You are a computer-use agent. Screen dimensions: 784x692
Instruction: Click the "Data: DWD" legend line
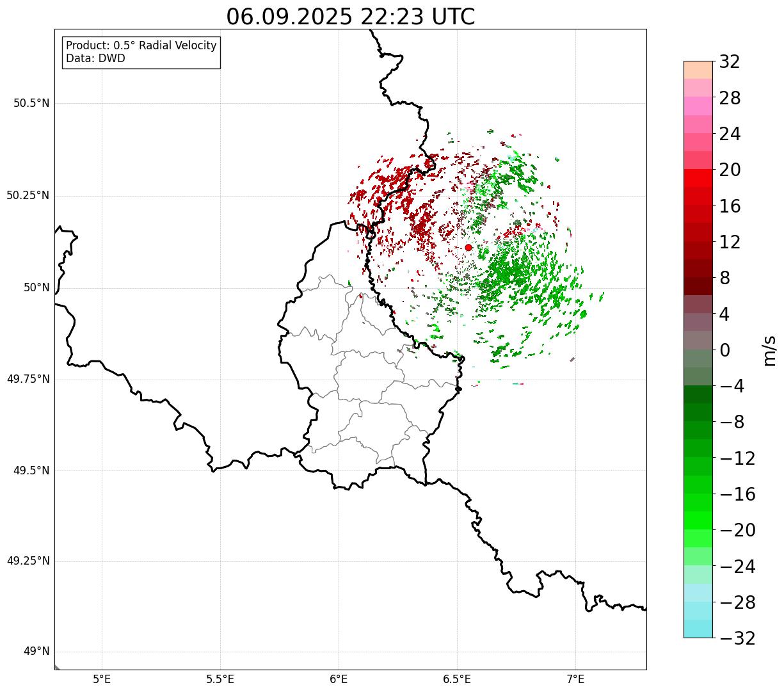point(96,58)
